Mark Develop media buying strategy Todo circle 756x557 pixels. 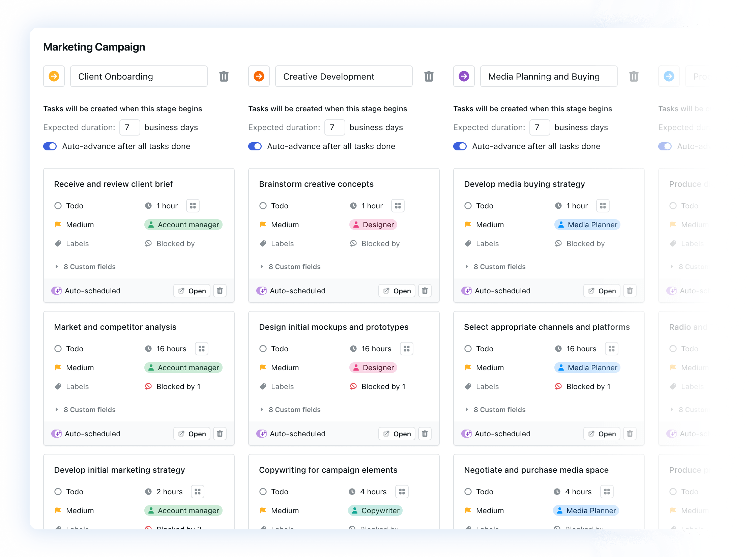pyautogui.click(x=468, y=206)
